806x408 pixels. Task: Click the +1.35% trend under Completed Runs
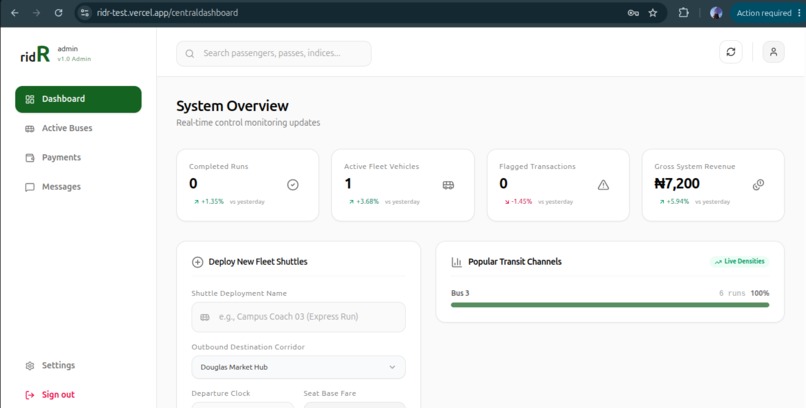(x=209, y=202)
